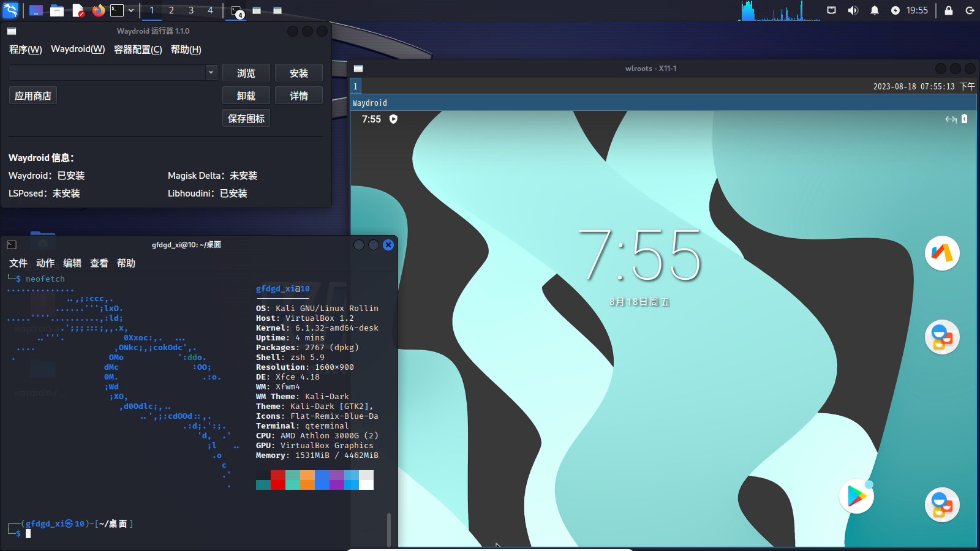980x551 pixels.
Task: Click the Android battery status icon
Action: [964, 119]
